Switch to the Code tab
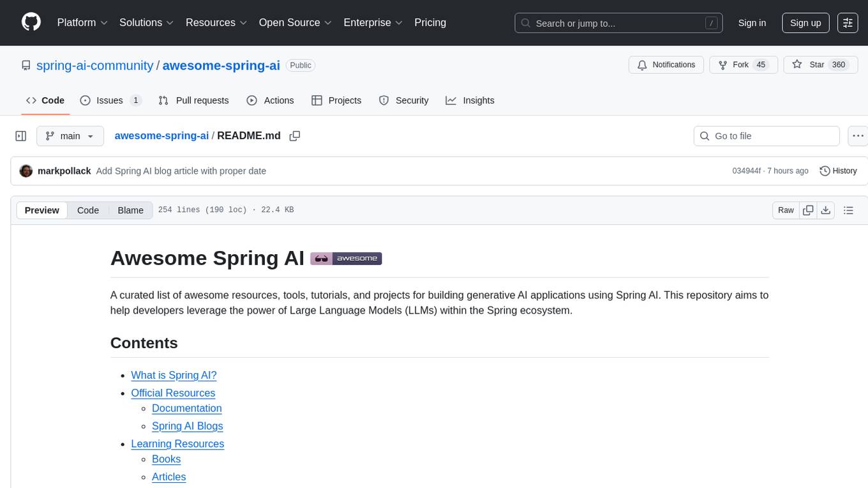 [45, 100]
